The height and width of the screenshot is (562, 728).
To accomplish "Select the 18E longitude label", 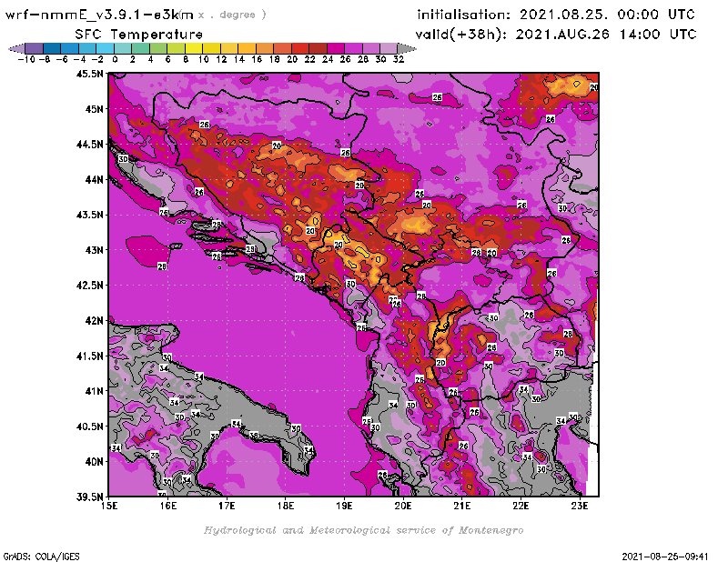I will pos(286,506).
